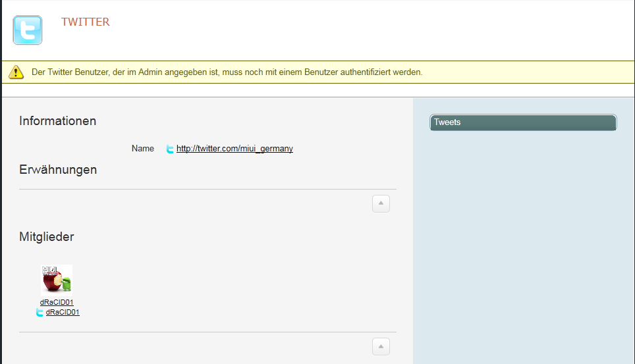Click bird icon beside dRaCID01 Twitter link
This screenshot has height=364, width=635.
[40, 313]
